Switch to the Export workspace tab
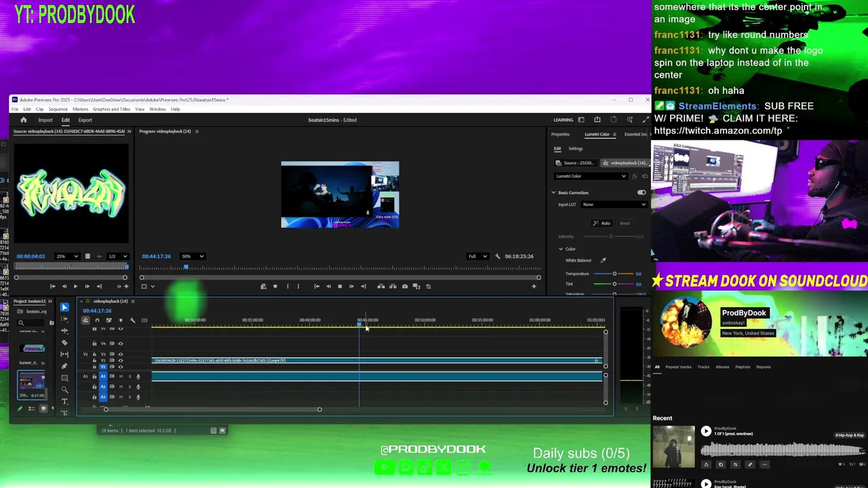The height and width of the screenshot is (488, 868). point(85,120)
